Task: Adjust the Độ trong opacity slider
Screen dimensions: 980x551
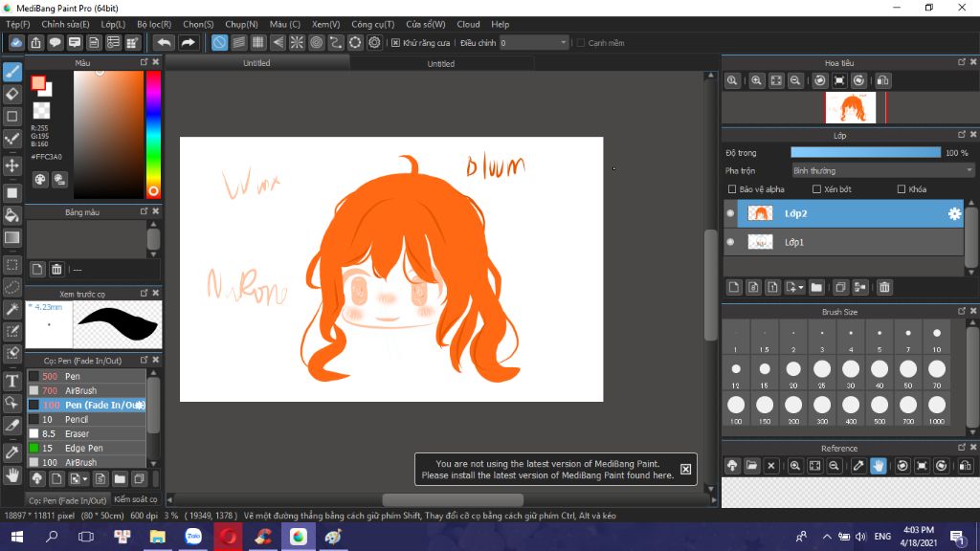Action: coord(865,152)
